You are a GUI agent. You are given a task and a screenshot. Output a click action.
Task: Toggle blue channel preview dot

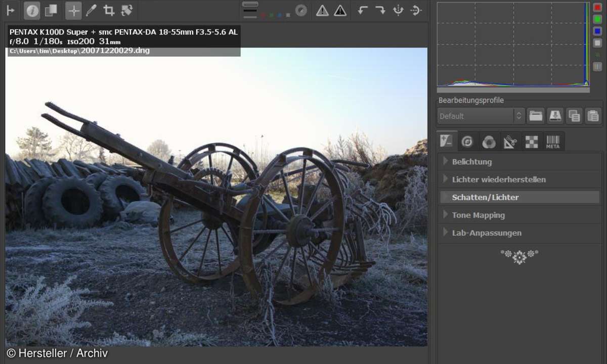(x=280, y=16)
